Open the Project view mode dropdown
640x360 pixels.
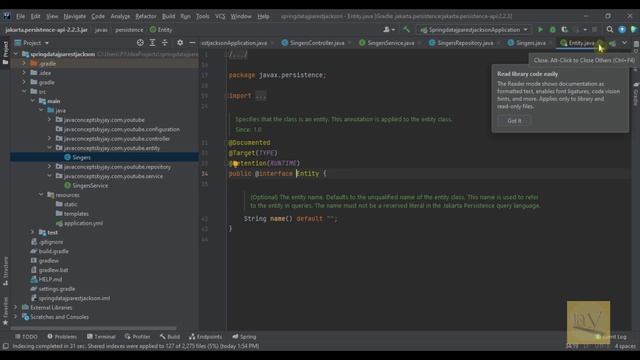point(32,42)
